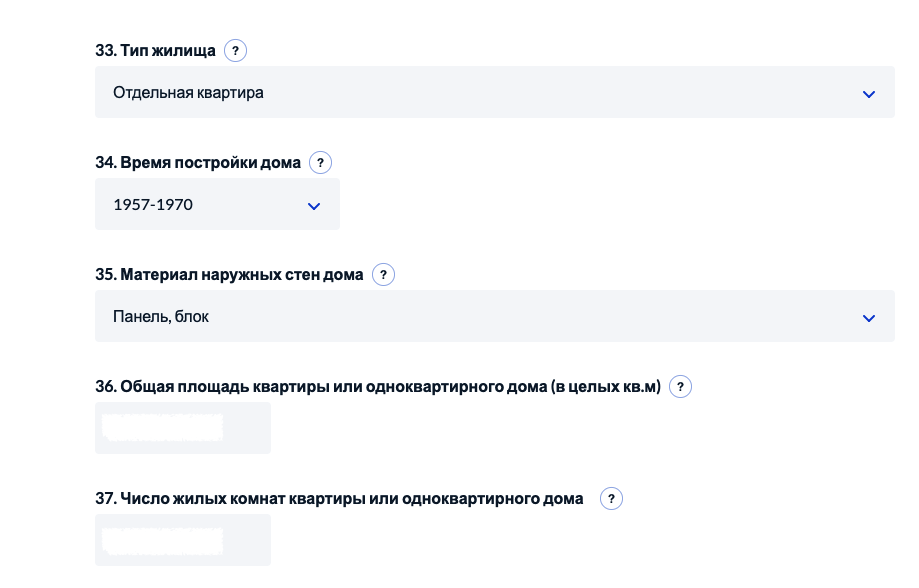Focus the number of living rooms input

[x=182, y=540]
